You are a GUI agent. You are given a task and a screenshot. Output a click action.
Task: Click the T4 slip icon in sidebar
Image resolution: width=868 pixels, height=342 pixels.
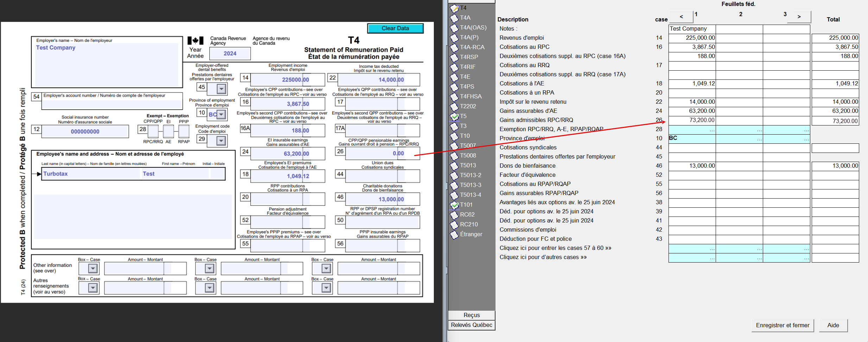click(455, 8)
